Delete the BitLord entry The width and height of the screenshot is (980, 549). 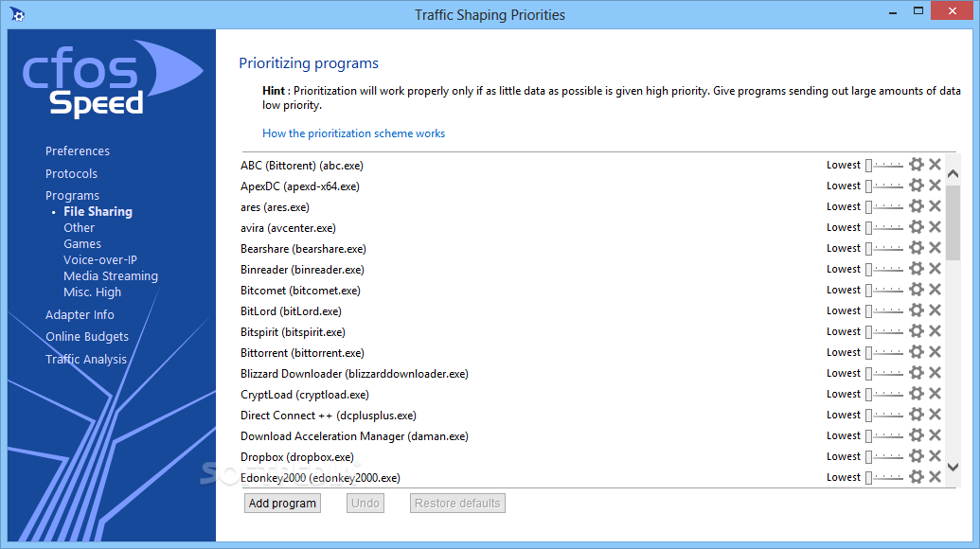point(935,310)
